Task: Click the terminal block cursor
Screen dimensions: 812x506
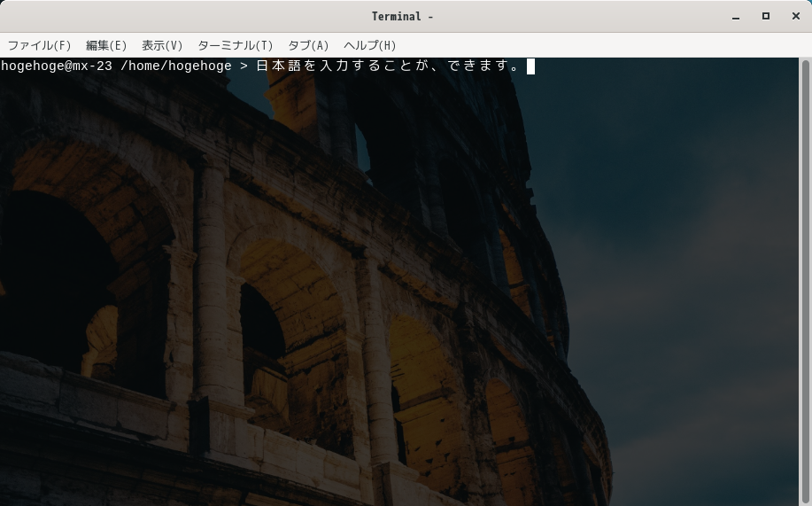Action: [x=530, y=66]
